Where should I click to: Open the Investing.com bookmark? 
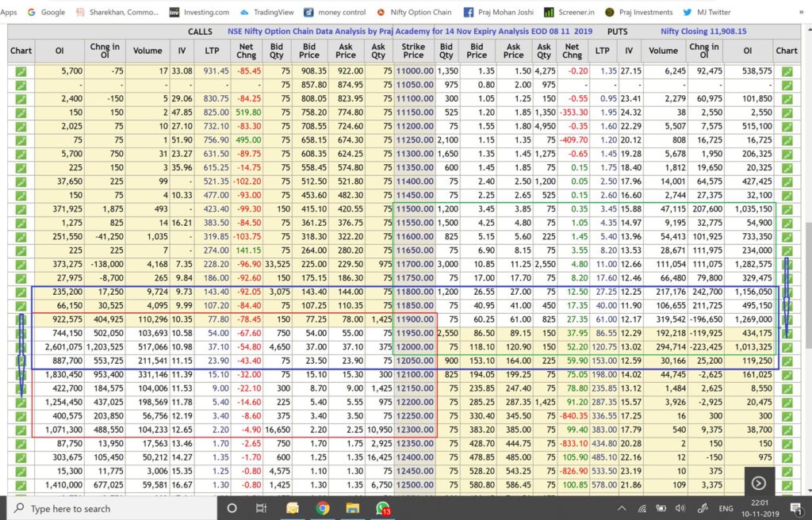(x=198, y=12)
